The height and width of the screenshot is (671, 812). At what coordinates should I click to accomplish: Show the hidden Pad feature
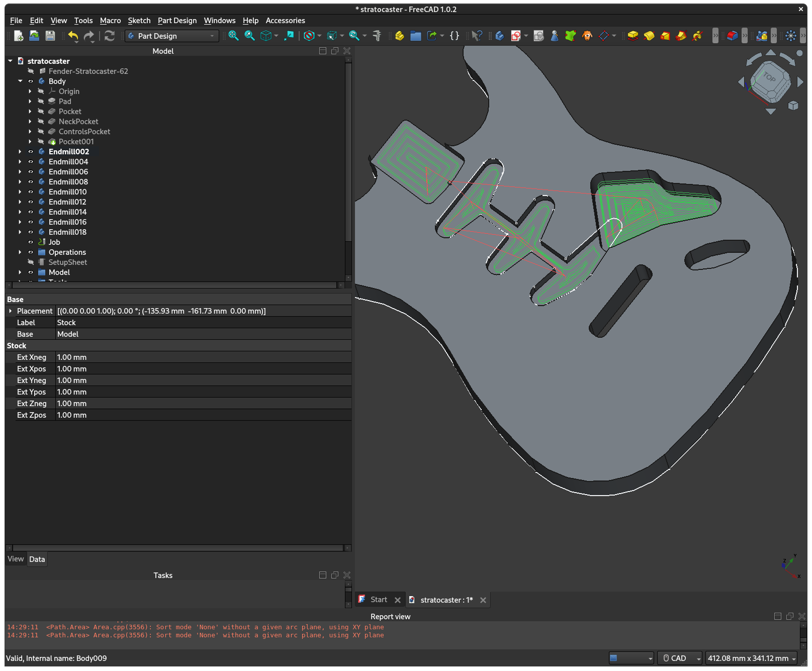click(41, 102)
